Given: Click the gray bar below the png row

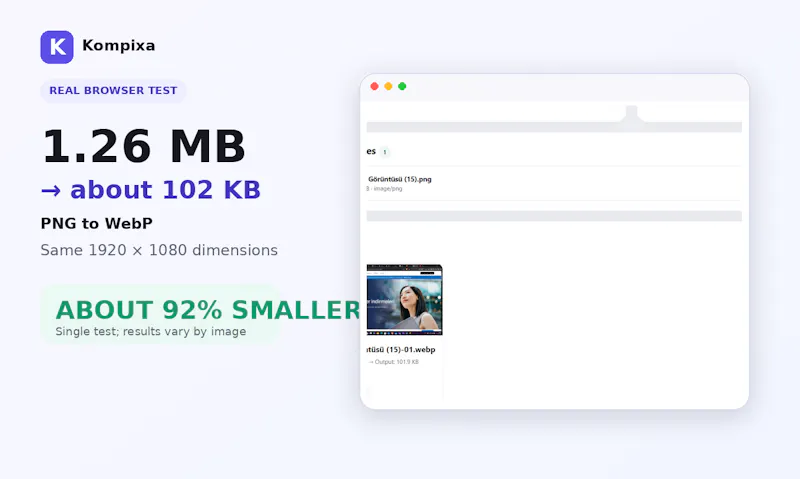Looking at the screenshot, I should (x=554, y=216).
